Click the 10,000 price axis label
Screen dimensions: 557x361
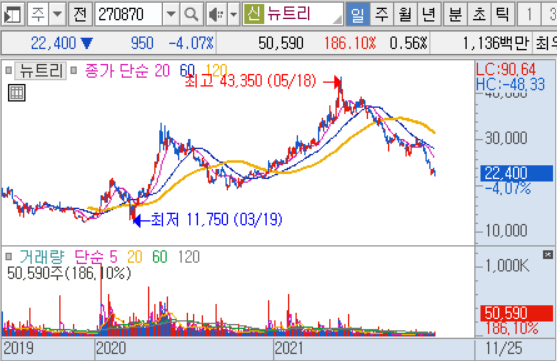pyautogui.click(x=506, y=231)
